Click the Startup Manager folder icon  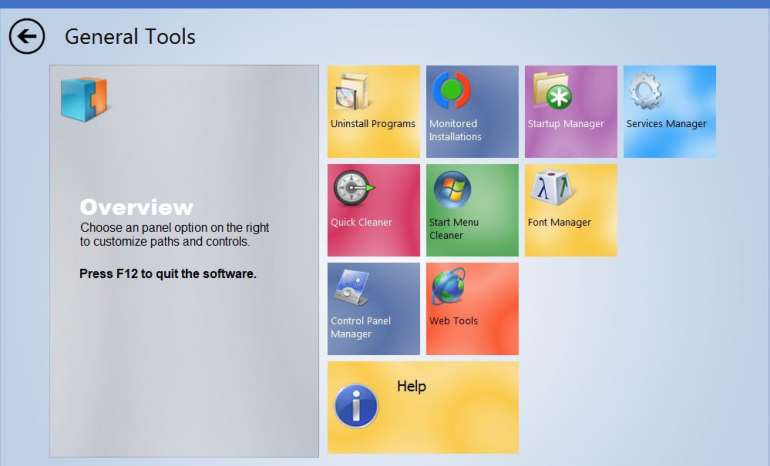click(551, 91)
